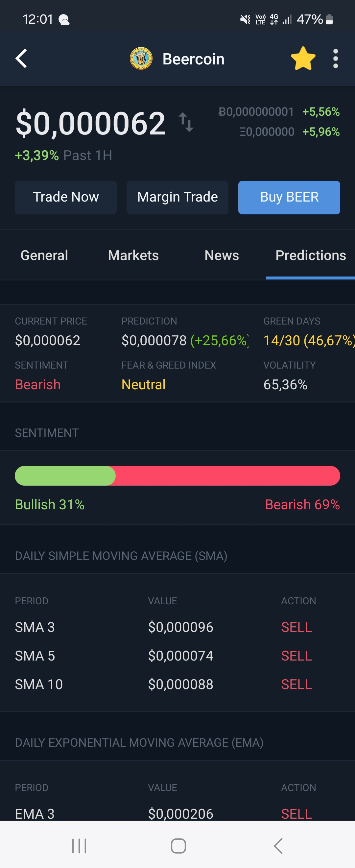355x868 pixels.
Task: Open the News tab
Action: click(222, 255)
